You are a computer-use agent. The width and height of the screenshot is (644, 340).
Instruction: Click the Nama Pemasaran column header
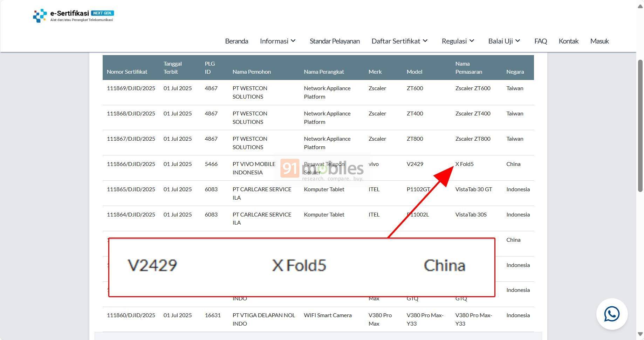pyautogui.click(x=468, y=67)
